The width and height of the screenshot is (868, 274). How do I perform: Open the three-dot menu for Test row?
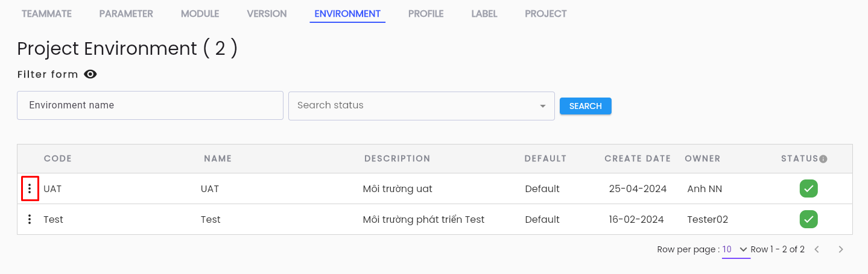click(30, 219)
